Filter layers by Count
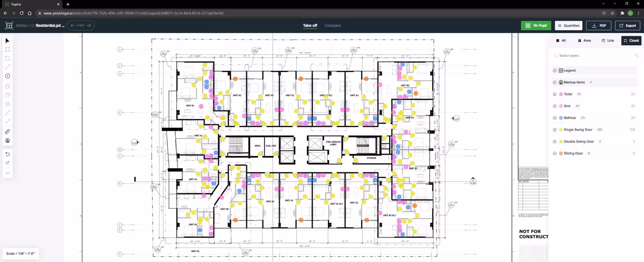Viewport: 644px width, 262px height. click(x=631, y=41)
